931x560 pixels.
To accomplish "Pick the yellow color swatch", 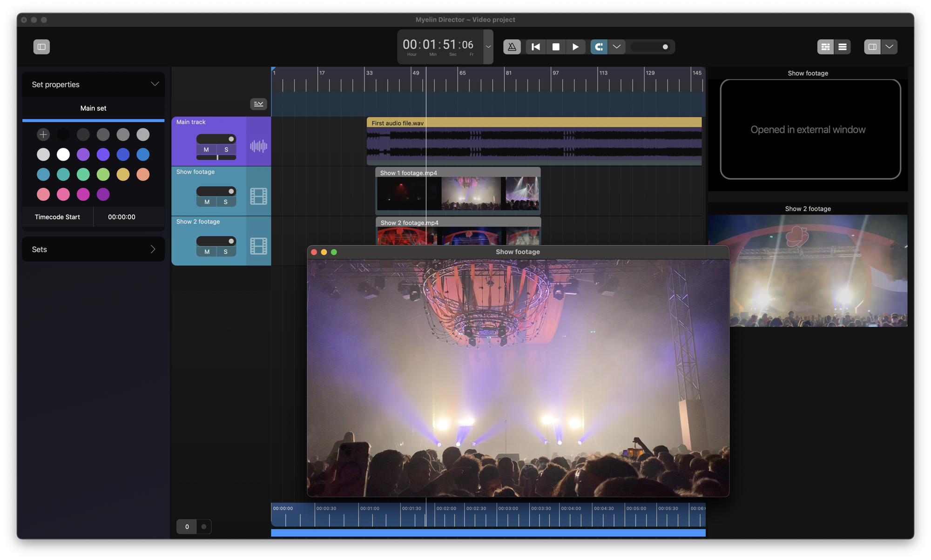I will (x=123, y=174).
